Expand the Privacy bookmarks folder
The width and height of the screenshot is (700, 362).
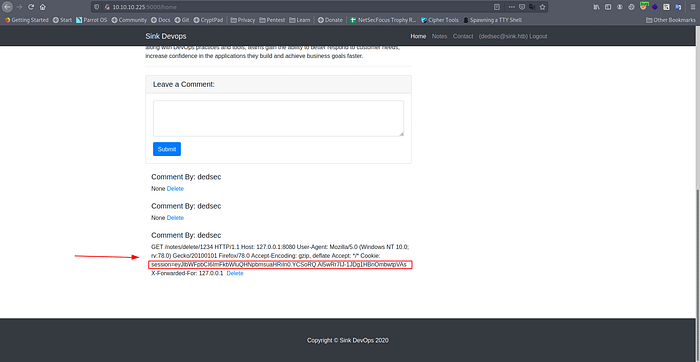[x=243, y=20]
